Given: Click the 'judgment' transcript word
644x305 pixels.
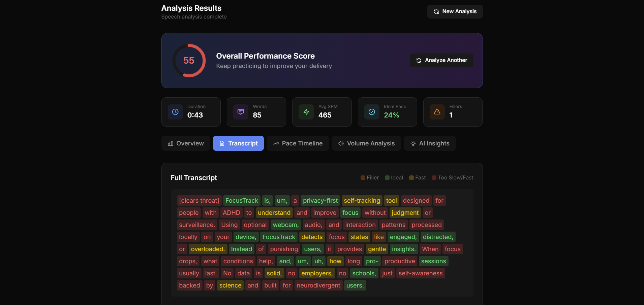Looking at the screenshot, I should (405, 213).
